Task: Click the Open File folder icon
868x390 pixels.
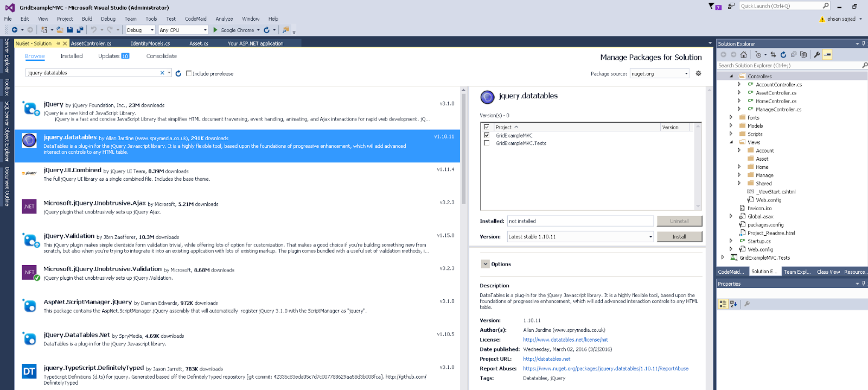Action: pos(60,30)
